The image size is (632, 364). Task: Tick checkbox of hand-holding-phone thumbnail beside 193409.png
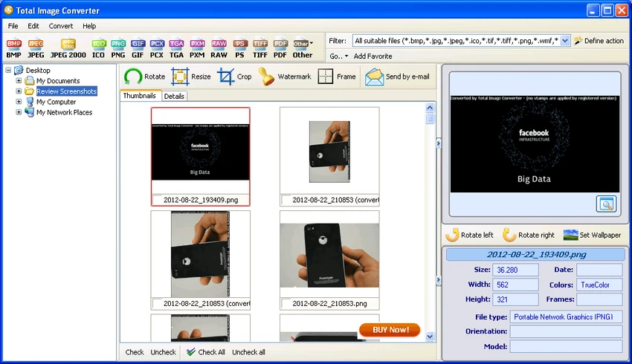(286, 200)
